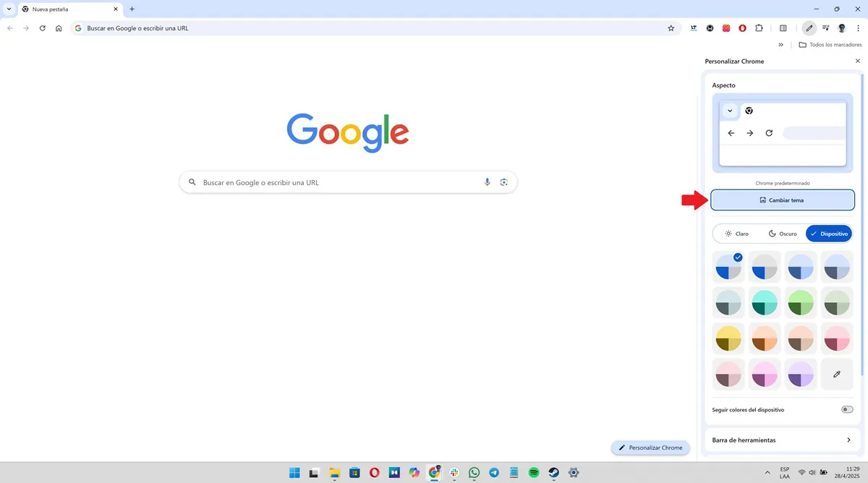The height and width of the screenshot is (483, 868).
Task: Choose the orange color swatch
Action: [x=765, y=338]
